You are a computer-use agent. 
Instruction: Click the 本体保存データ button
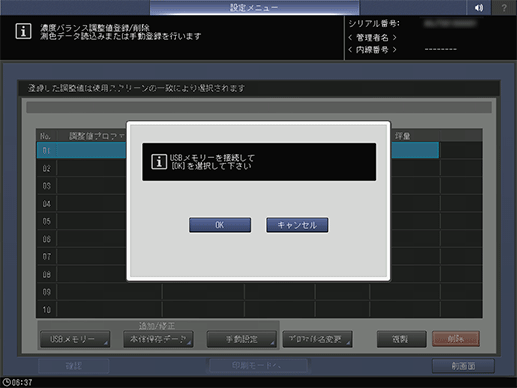[158, 339]
